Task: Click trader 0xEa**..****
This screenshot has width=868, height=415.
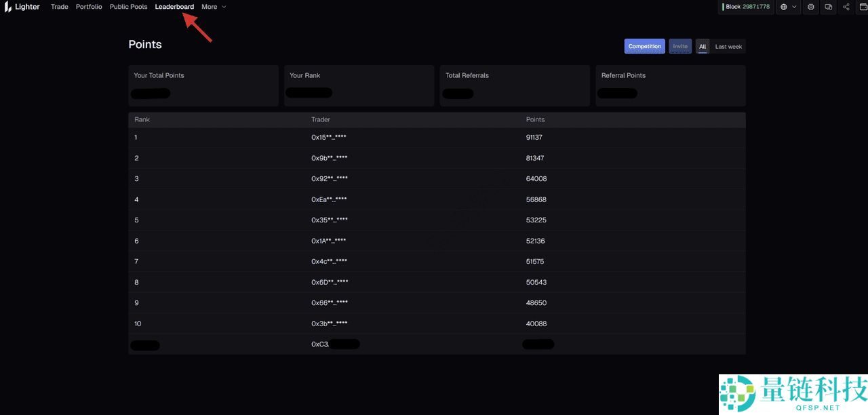Action: [x=329, y=199]
